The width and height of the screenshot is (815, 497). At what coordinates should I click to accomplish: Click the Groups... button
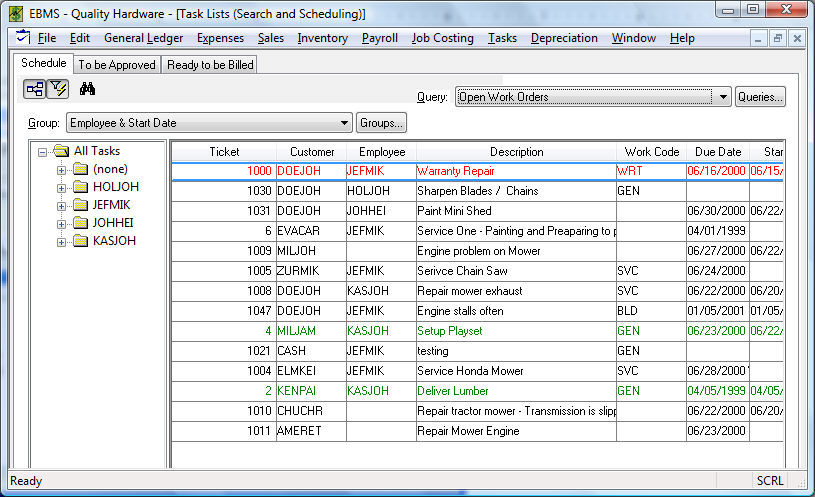pos(382,123)
